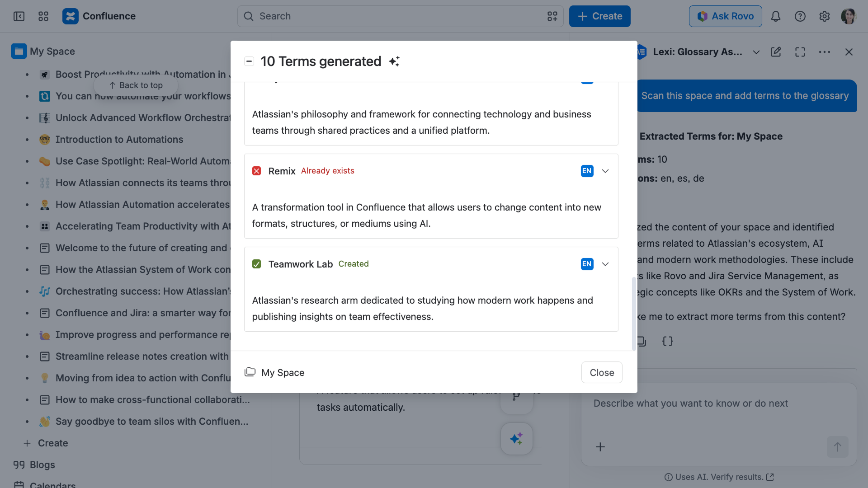Click the spaces folder icon in dialog footer
The image size is (868, 488).
click(x=250, y=372)
